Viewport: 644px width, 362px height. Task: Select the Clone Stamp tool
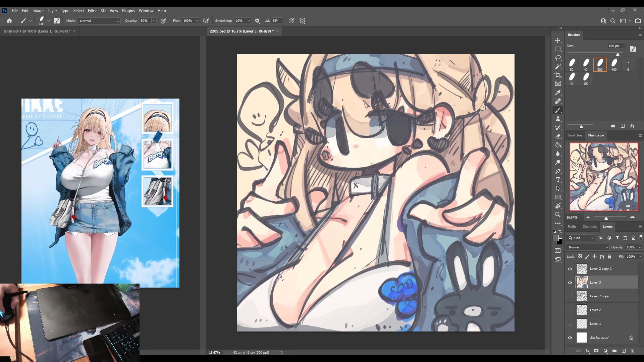click(x=558, y=119)
